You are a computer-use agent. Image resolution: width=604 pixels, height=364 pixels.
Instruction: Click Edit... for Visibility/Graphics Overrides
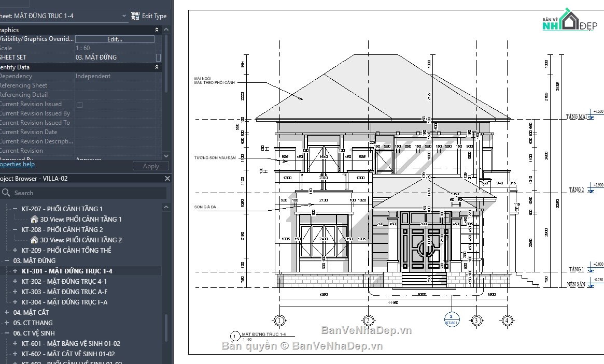[x=114, y=38]
